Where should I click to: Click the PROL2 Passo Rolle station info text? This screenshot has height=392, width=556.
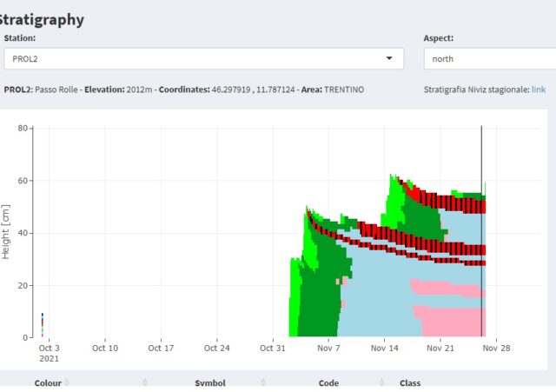pyautogui.click(x=184, y=90)
